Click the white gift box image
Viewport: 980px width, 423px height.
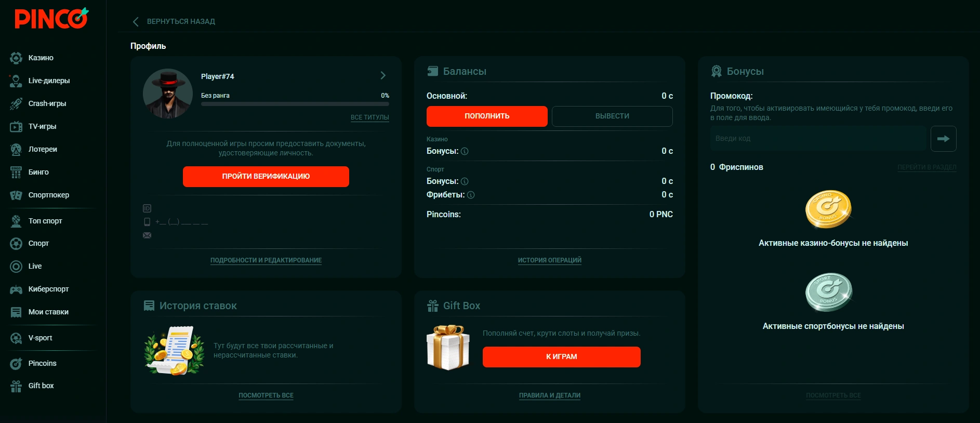[x=448, y=347]
